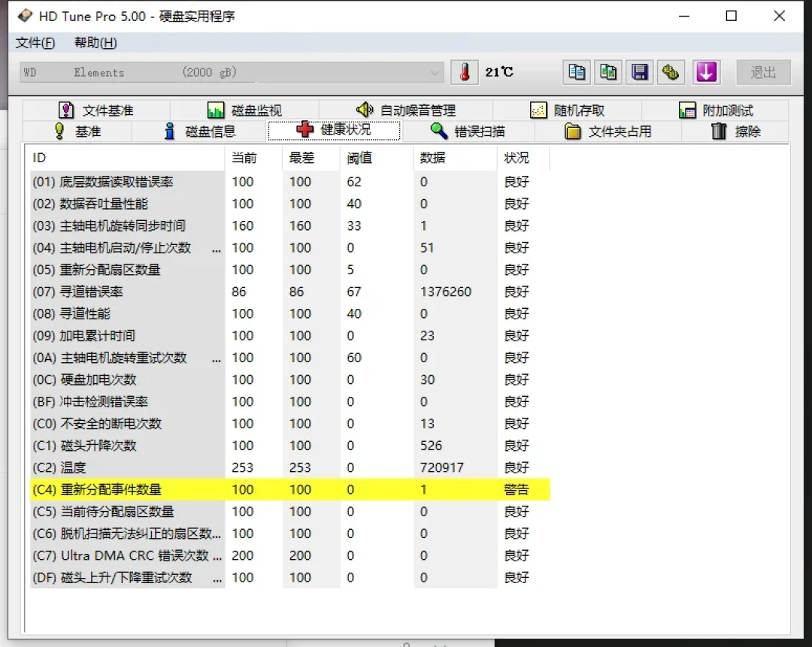Screen dimensions: 812x647
Task: Select the (07) 寻道错误率 row
Action: point(290,292)
